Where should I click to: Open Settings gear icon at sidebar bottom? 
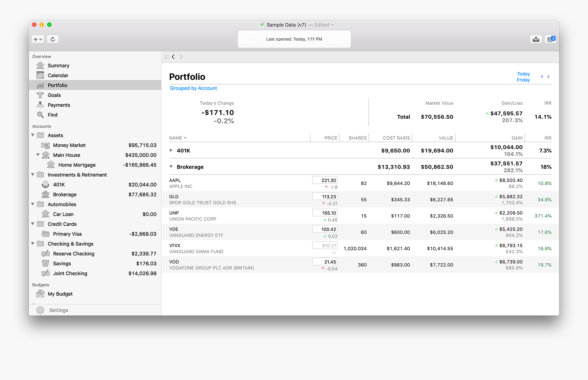[40, 310]
